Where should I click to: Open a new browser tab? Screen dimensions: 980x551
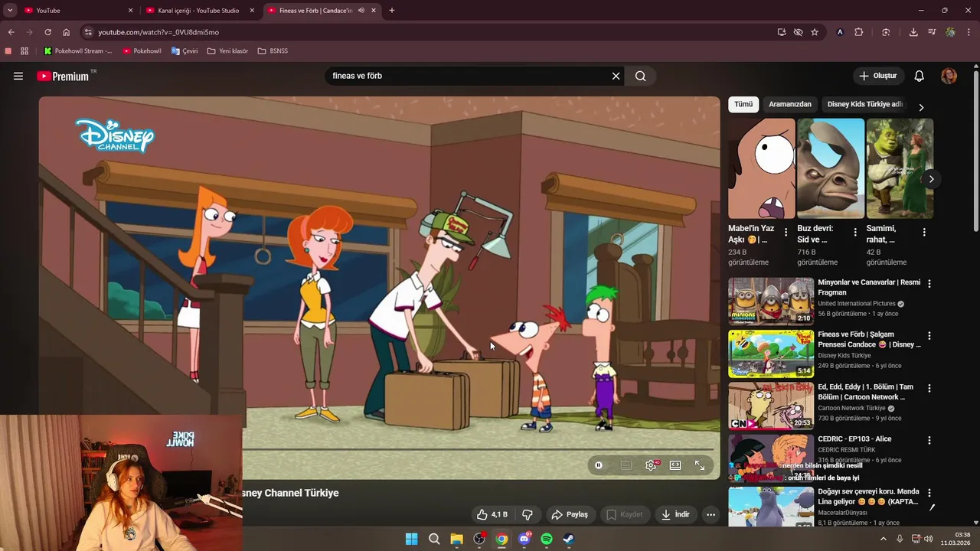coord(392,11)
